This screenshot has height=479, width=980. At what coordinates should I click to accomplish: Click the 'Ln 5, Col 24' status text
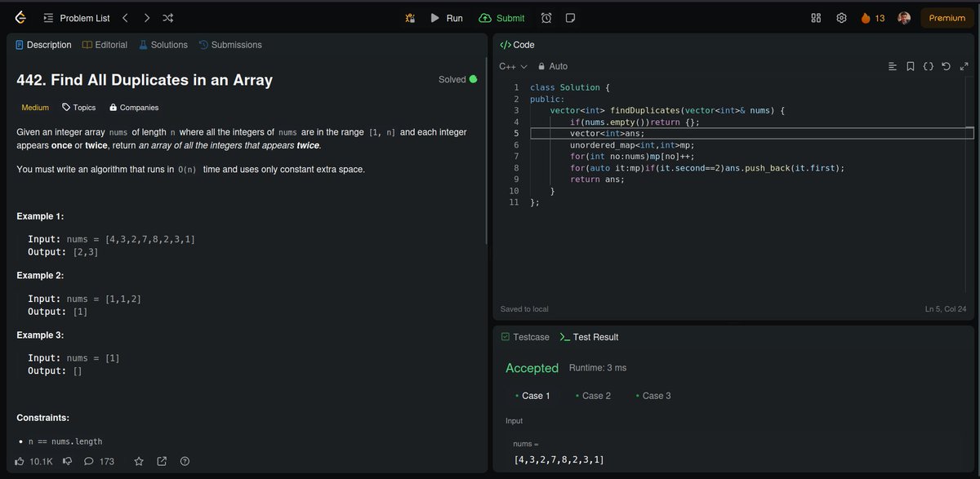coord(947,309)
